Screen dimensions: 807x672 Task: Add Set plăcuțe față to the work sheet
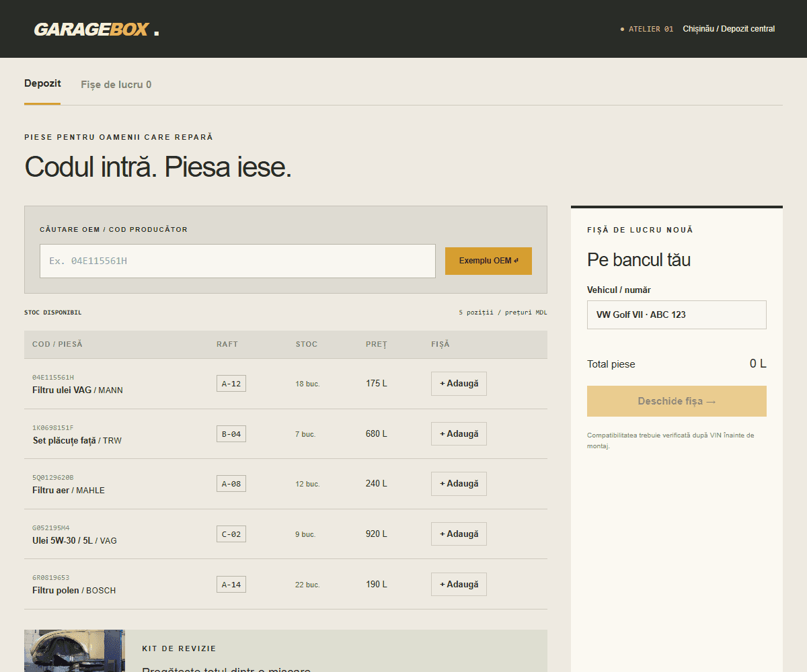(459, 434)
